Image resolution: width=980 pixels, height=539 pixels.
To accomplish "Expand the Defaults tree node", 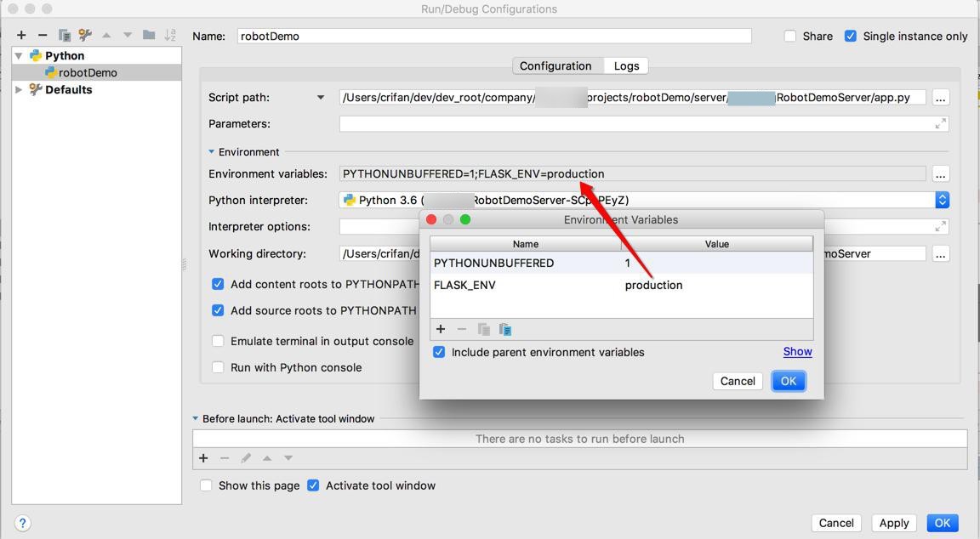I will coord(19,89).
